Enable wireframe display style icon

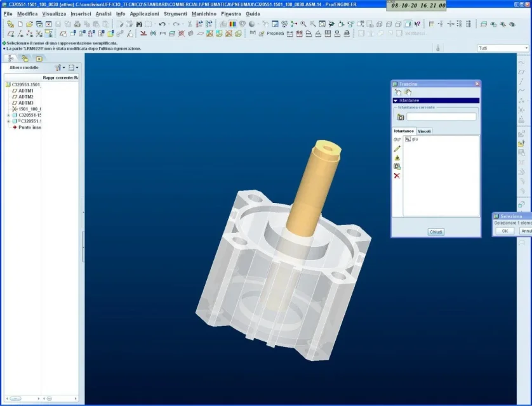(380, 24)
